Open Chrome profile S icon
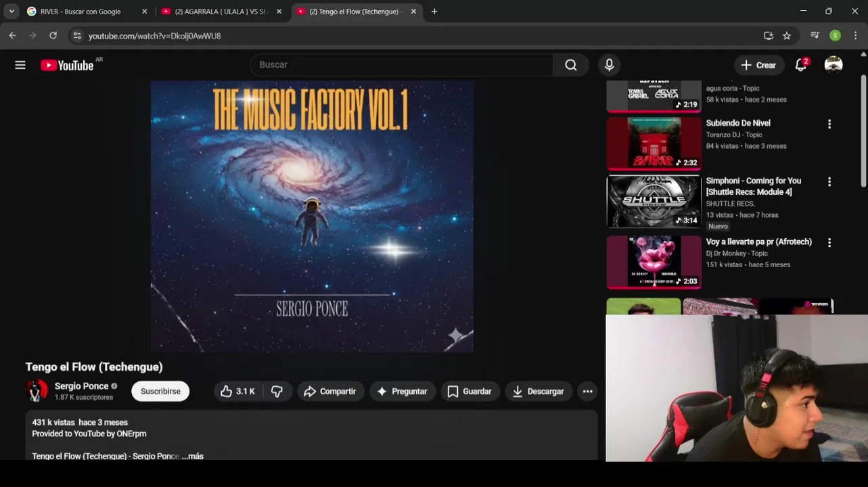The width and height of the screenshot is (868, 487). point(836,36)
